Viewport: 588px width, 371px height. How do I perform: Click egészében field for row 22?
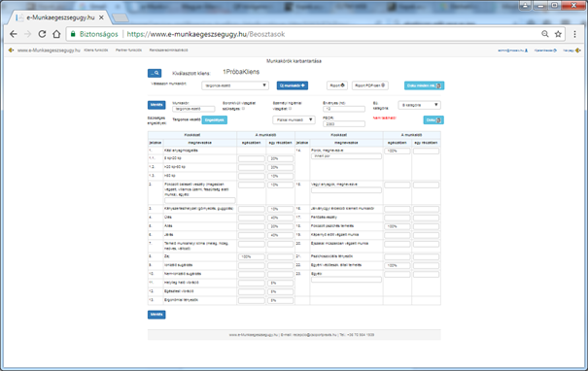(398, 265)
